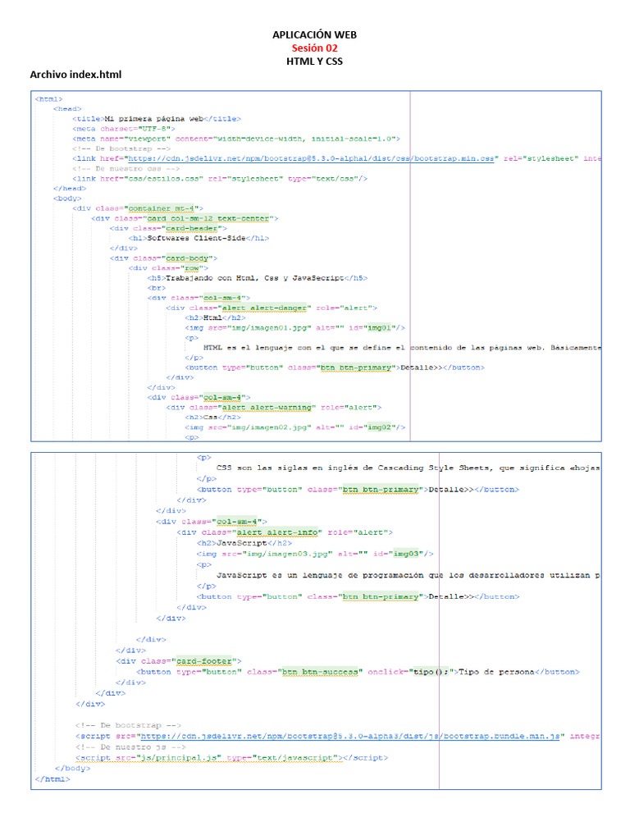Click the img src="img/imagen03.jpg" line
This screenshot has width=630, height=840.
click(x=315, y=554)
